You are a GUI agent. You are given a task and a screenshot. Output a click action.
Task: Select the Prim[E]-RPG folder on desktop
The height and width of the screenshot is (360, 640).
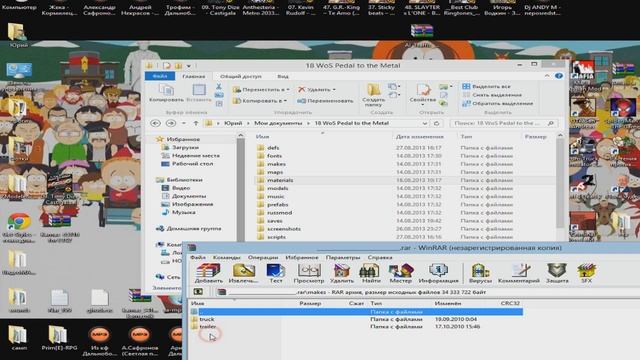pos(59,338)
